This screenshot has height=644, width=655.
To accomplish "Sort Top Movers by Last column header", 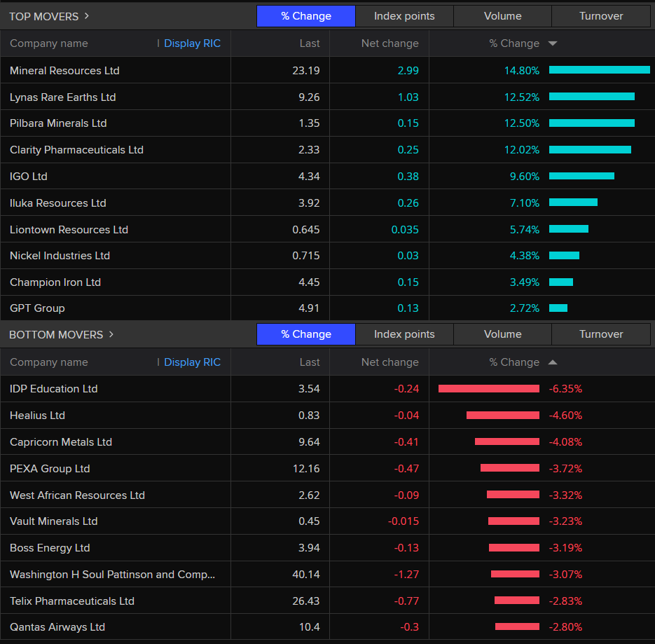I will tap(310, 43).
